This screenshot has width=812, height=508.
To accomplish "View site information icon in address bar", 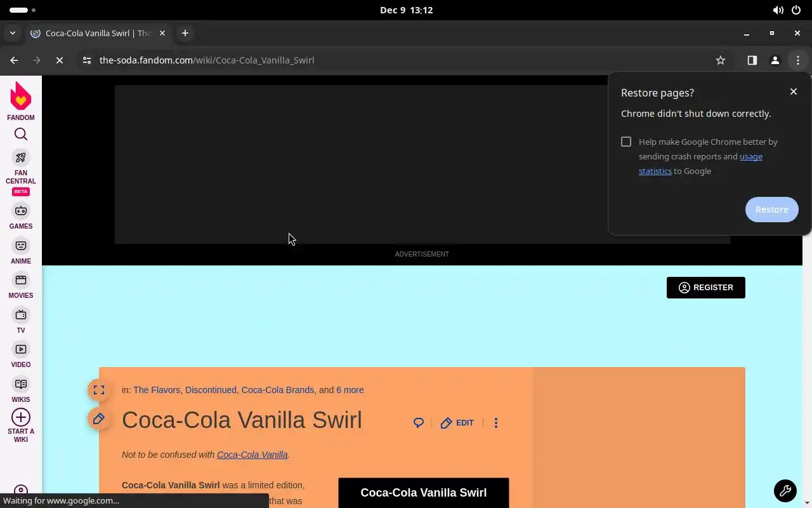I will click(87, 60).
